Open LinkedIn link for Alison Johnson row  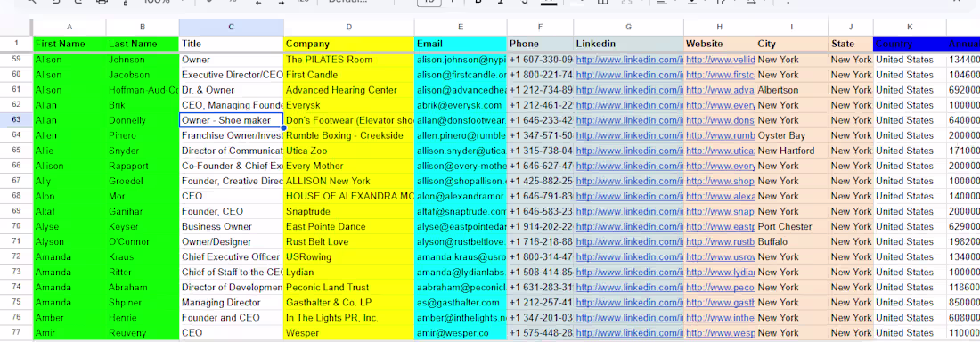629,60
